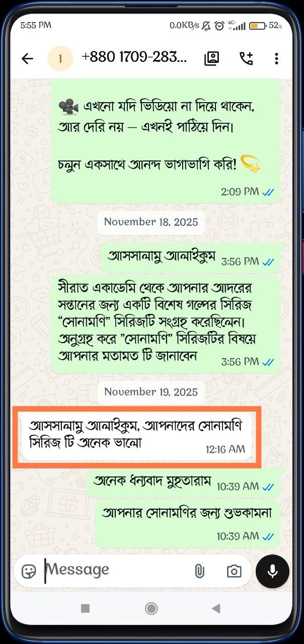This screenshot has width=304, height=644.
Task: Start a call with the phone plus icon
Action: [246, 59]
